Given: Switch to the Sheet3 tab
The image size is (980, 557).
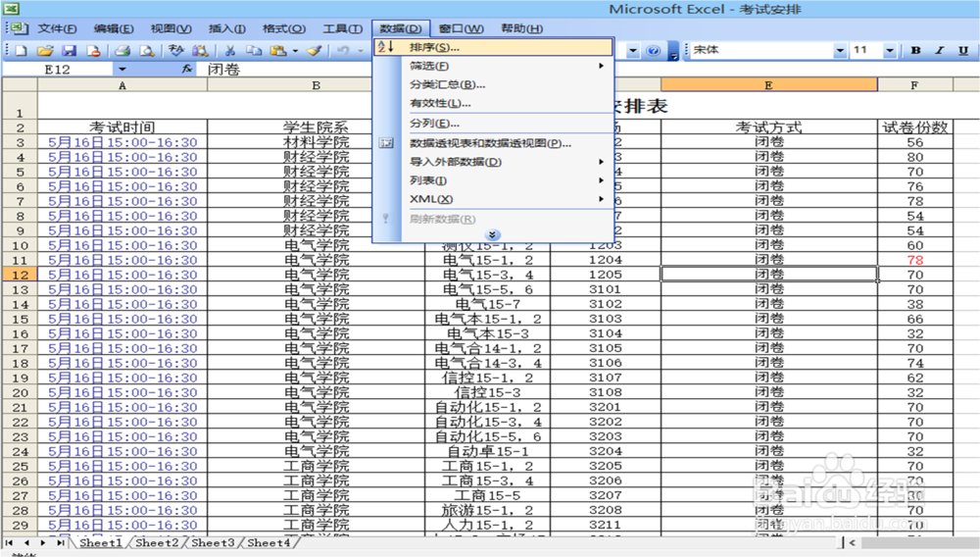Looking at the screenshot, I should [x=213, y=542].
